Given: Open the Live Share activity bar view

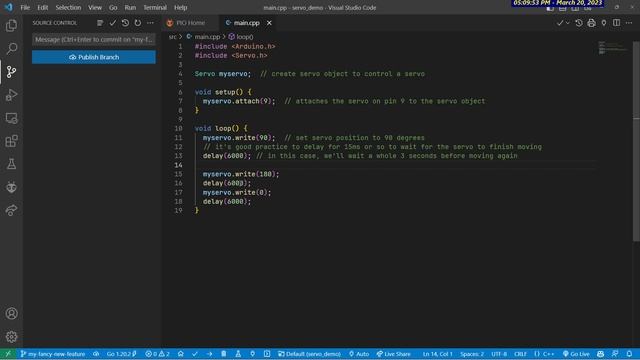Looking at the screenshot, I should coord(11,210).
